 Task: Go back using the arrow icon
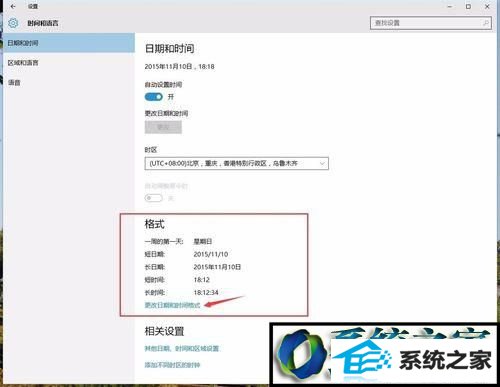click(13, 6)
